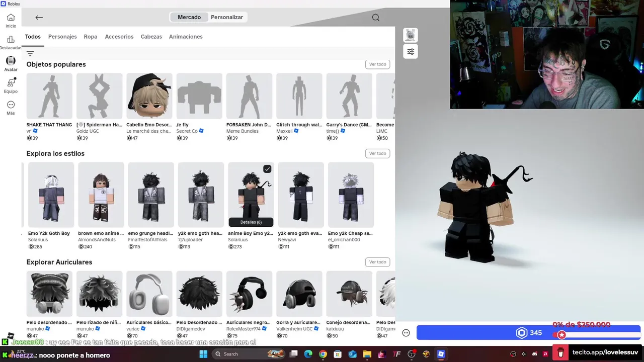Open creator link Le marché des che...

coord(148,131)
